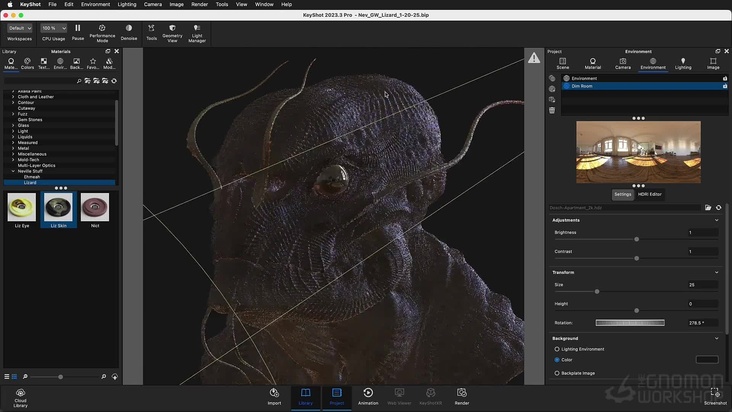Expand the Cloth and Leather folder
The width and height of the screenshot is (732, 412).
[x=13, y=97]
